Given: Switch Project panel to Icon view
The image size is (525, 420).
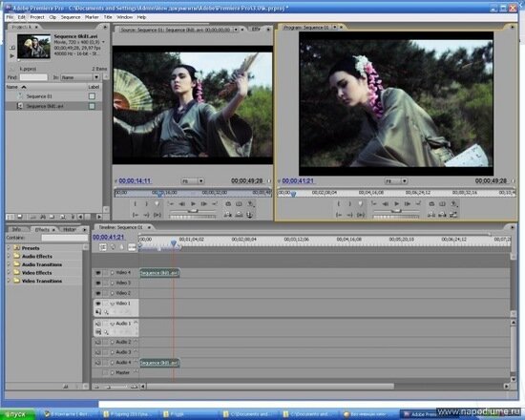Looking at the screenshot, I should (19, 217).
